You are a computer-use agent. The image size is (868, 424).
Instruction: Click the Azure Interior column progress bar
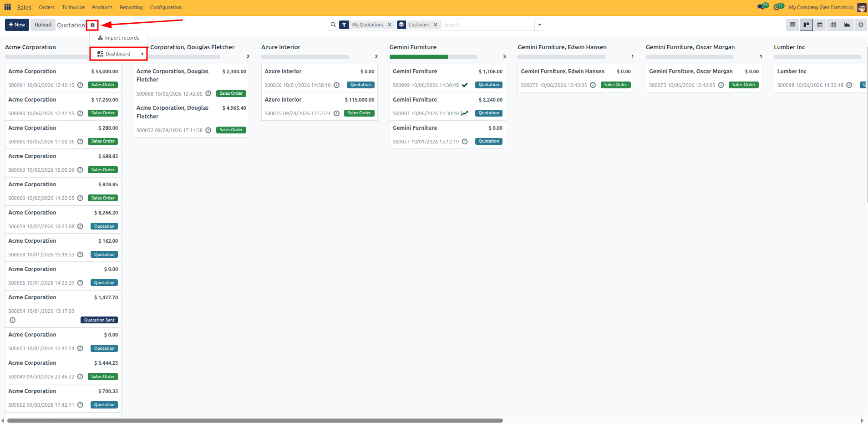pos(305,57)
